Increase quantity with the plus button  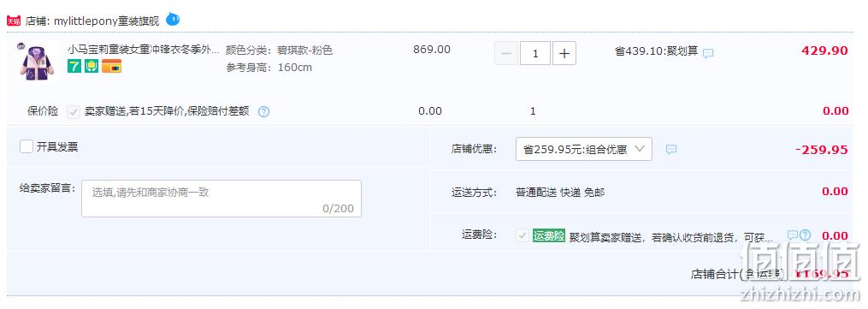pyautogui.click(x=564, y=54)
